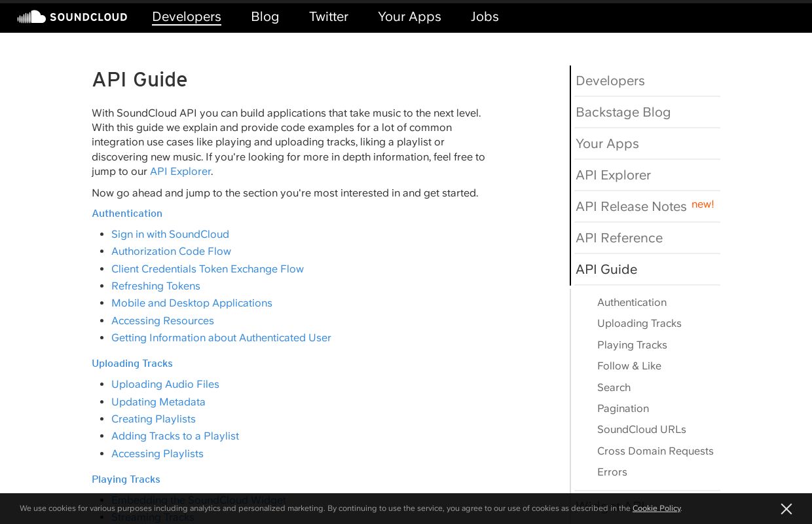Screen dimensions: 812x524
Task: Open Blog in the top navigation
Action: (x=265, y=17)
